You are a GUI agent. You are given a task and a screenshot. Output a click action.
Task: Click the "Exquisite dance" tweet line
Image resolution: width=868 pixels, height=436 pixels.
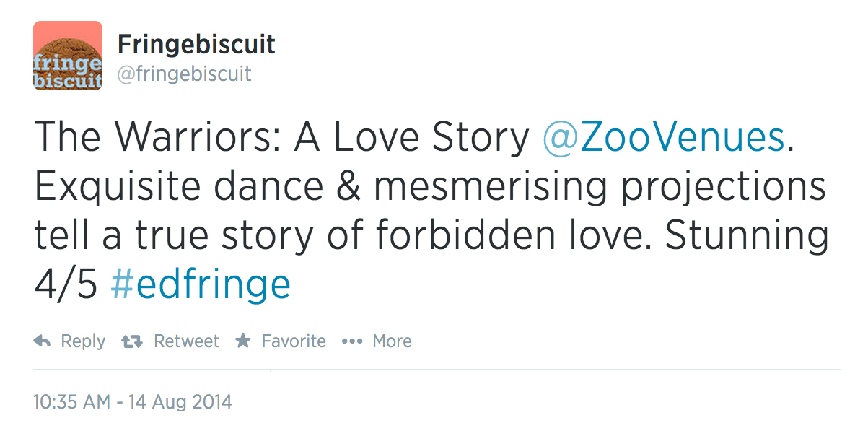pyautogui.click(x=179, y=187)
